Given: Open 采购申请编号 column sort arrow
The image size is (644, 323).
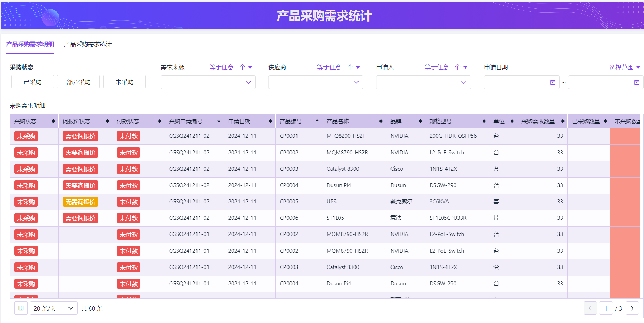Looking at the screenshot, I should pos(219,121).
